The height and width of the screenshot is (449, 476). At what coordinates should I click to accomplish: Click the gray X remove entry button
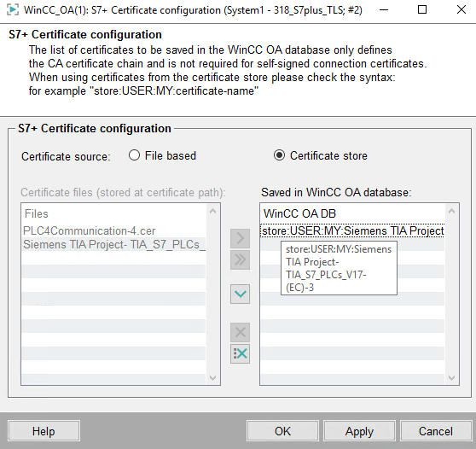coord(240,332)
